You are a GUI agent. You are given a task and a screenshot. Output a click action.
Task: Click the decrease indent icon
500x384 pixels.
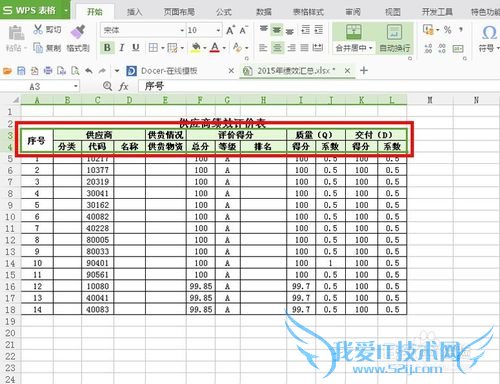(305, 30)
